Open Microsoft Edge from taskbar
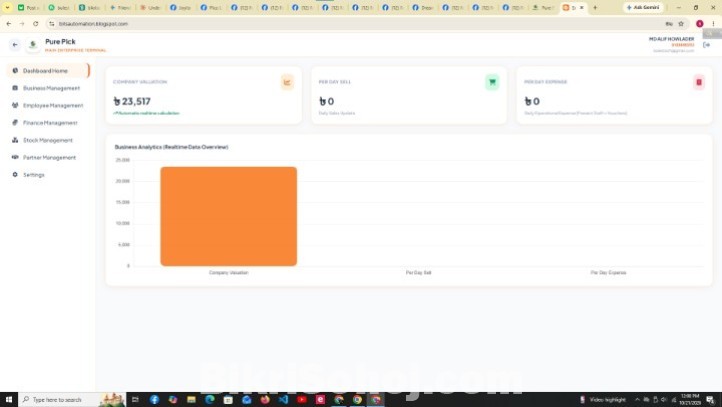 point(210,400)
